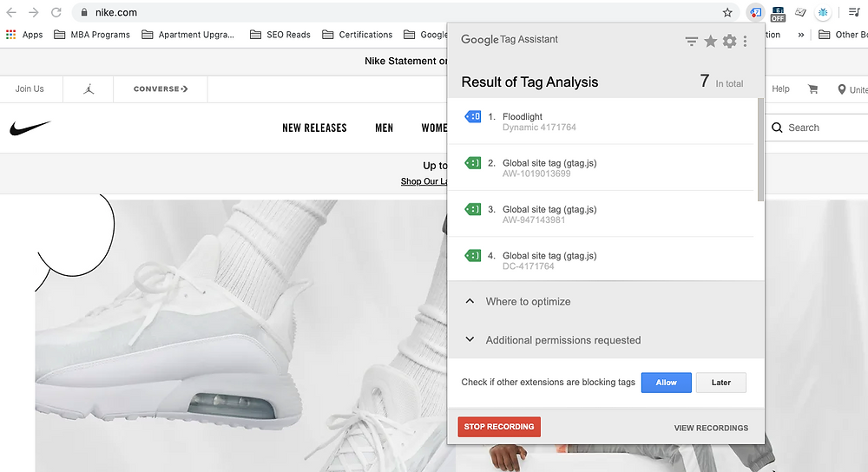Click the green tag icon for AW-1019013699
868x472 pixels.
(473, 162)
